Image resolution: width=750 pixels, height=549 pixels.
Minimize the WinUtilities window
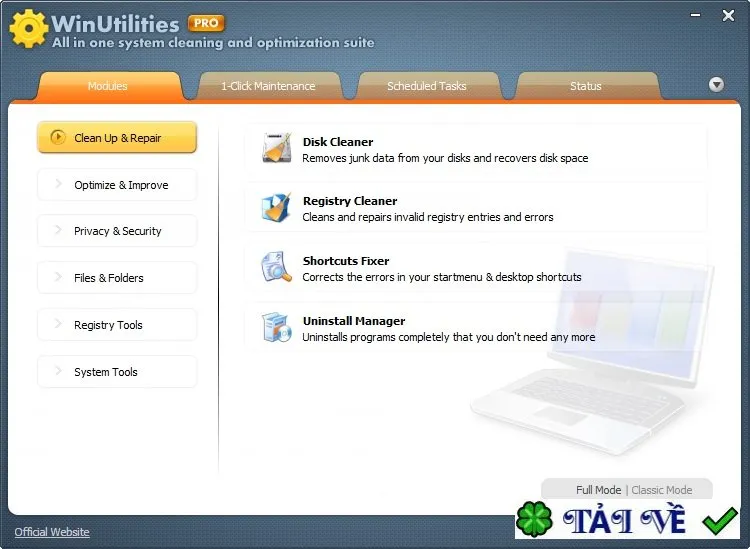coord(695,15)
